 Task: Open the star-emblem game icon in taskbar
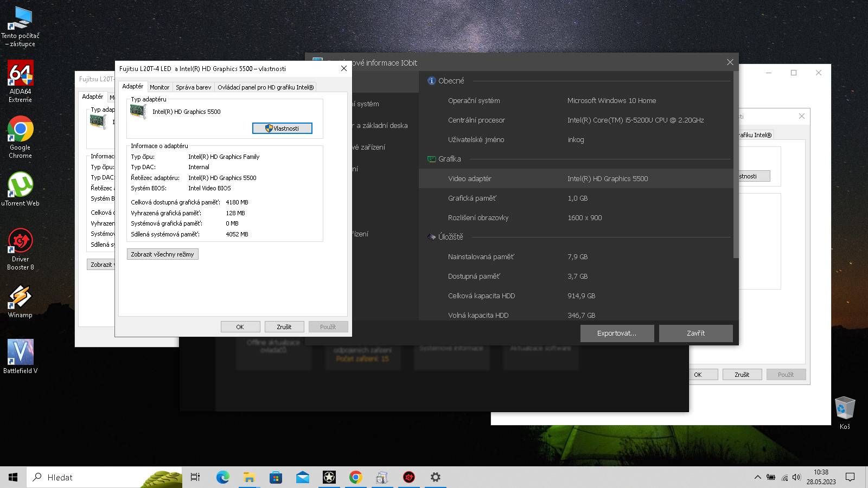click(329, 477)
